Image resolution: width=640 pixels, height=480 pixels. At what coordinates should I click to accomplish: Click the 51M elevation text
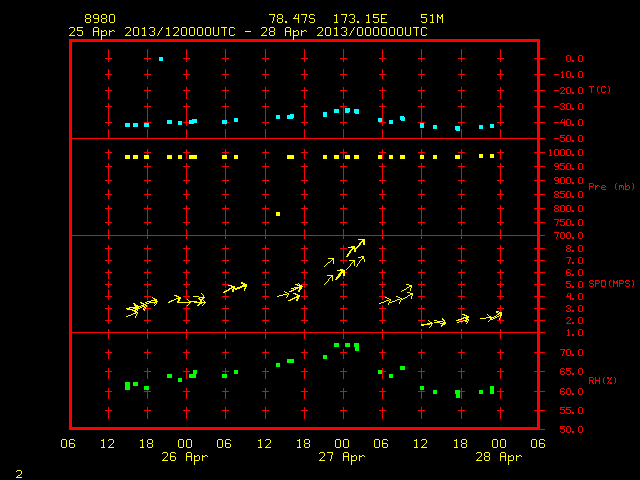(x=432, y=19)
